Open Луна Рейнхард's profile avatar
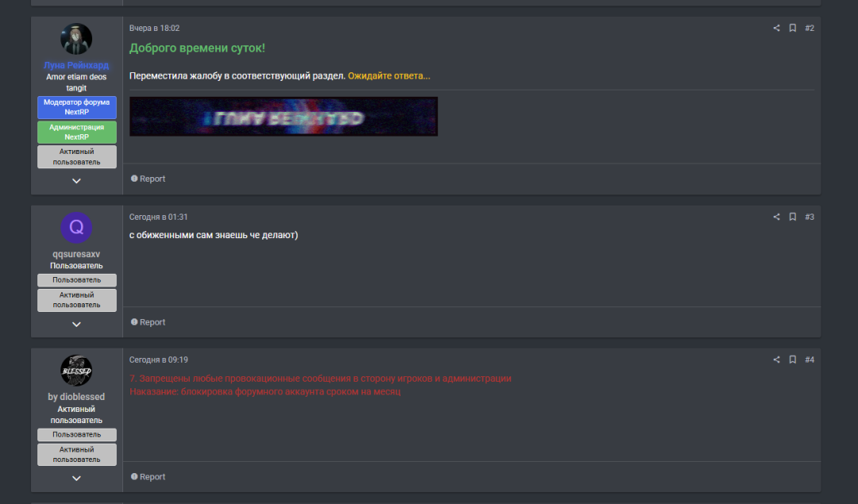The height and width of the screenshot is (504, 858). coord(76,40)
